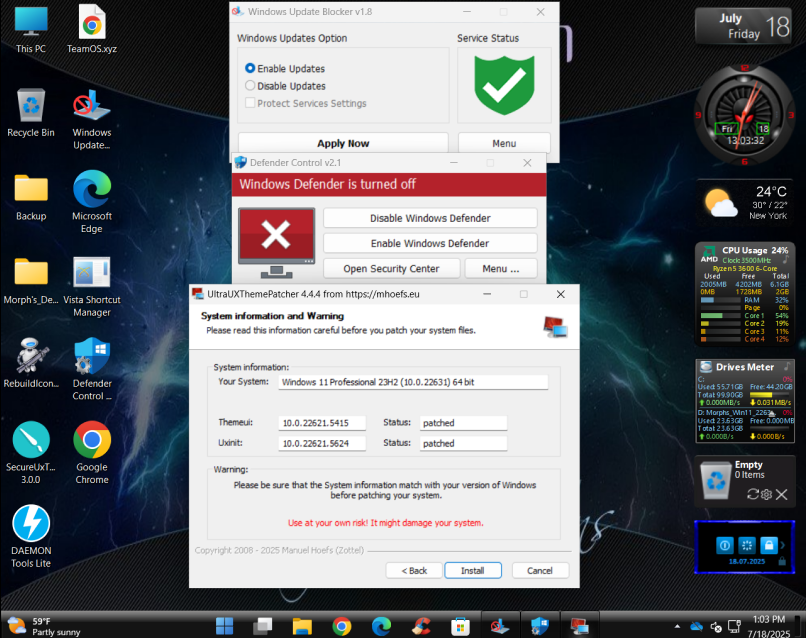Open Task View on the taskbar
Viewport: 806px width, 638px height.
263,626
